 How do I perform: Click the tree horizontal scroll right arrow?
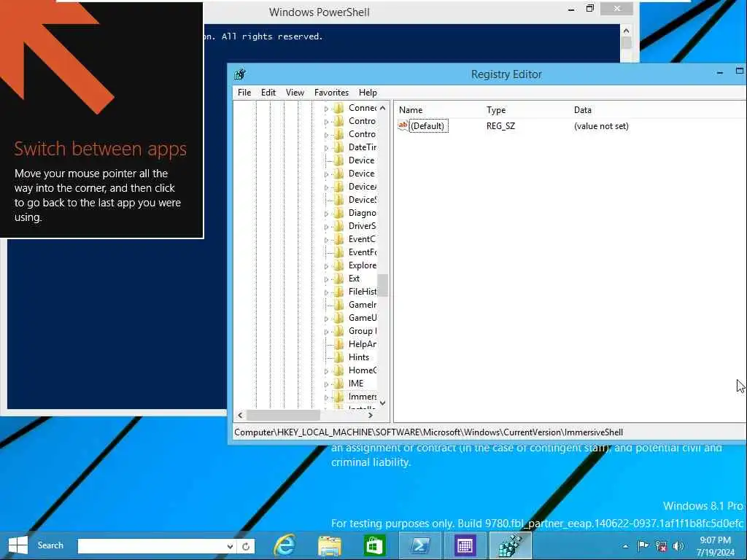tap(370, 415)
